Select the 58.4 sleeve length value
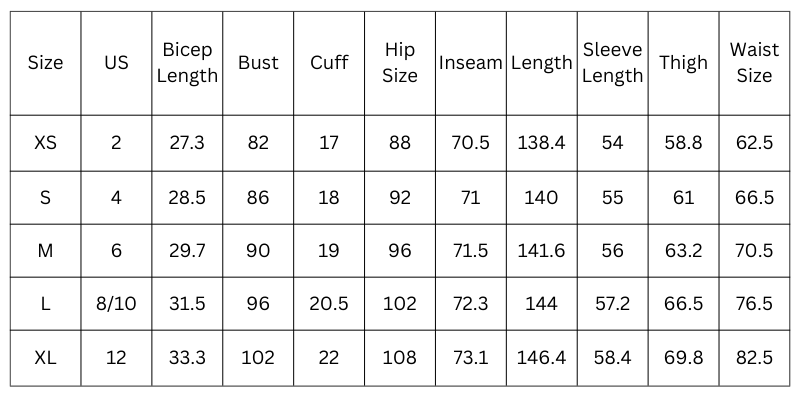 click(x=612, y=357)
